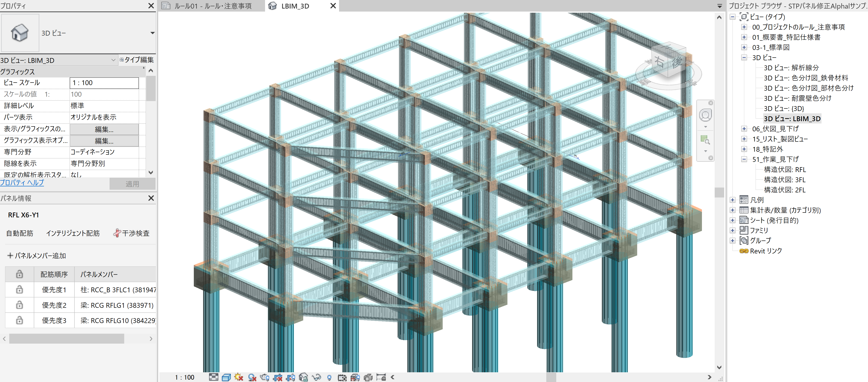868x382 pixels.
Task: Toggle Shadows off icon
Action: pyautogui.click(x=252, y=377)
